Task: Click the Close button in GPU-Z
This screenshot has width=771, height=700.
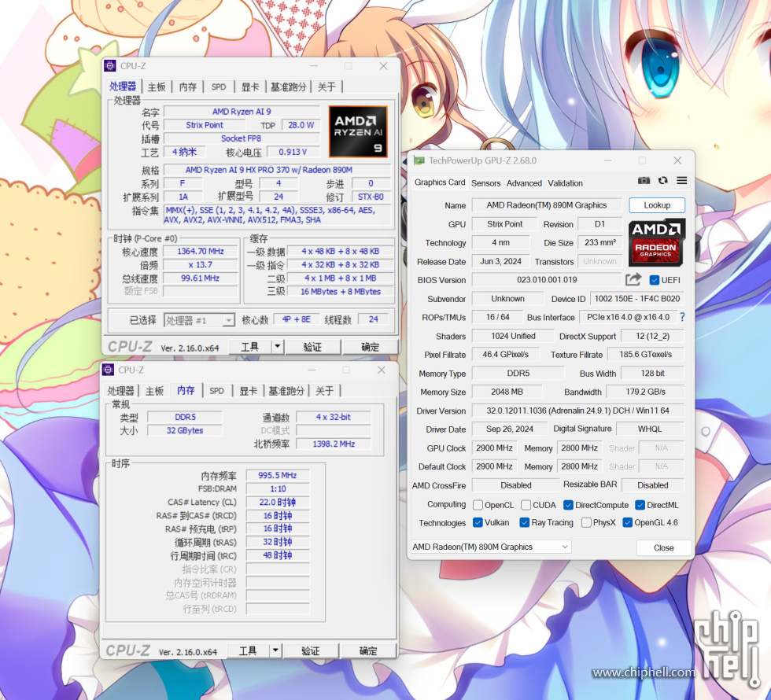Action: tap(664, 547)
